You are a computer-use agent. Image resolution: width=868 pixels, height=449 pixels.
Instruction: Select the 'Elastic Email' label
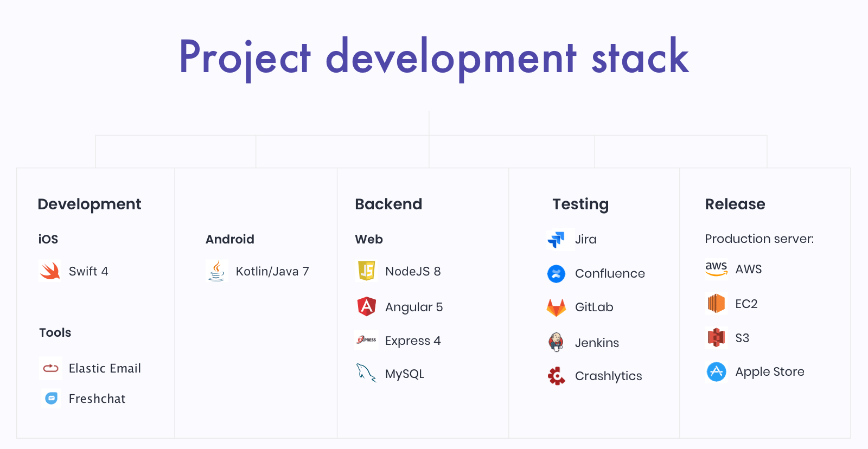click(x=105, y=368)
